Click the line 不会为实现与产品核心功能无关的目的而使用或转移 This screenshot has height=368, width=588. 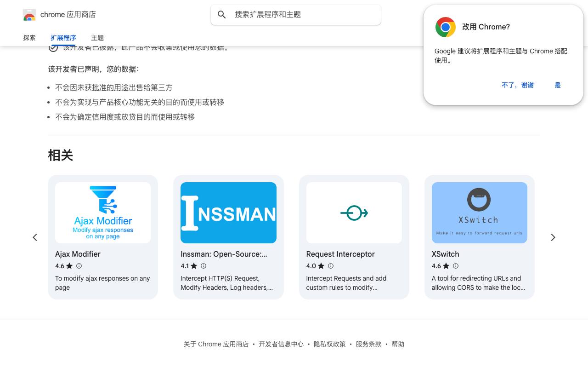[x=140, y=102]
